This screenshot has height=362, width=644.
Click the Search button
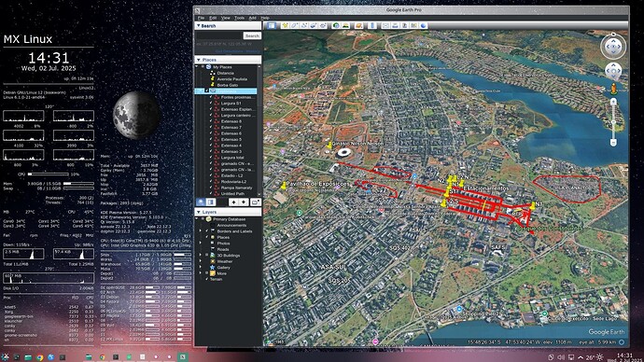pos(252,35)
